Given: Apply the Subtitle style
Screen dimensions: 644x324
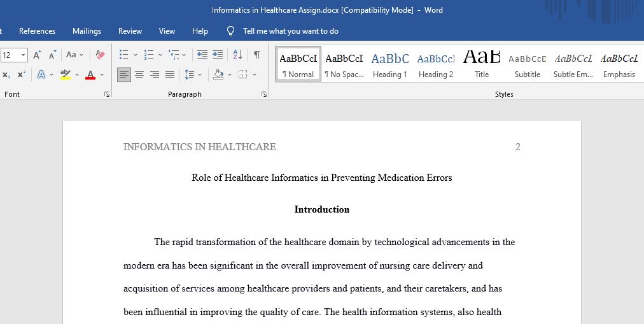Looking at the screenshot, I should 528,64.
